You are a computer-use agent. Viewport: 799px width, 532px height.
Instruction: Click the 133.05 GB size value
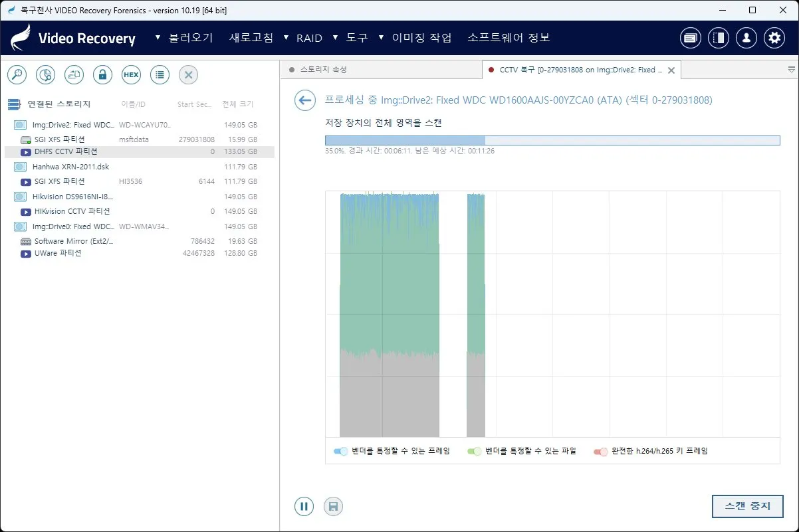(x=240, y=152)
